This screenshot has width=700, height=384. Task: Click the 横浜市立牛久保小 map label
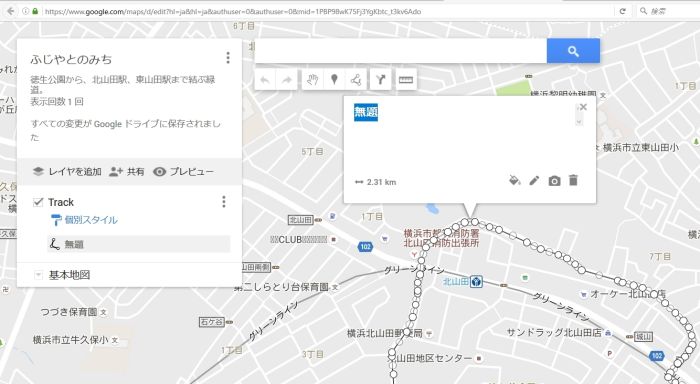pyautogui.click(x=71, y=340)
